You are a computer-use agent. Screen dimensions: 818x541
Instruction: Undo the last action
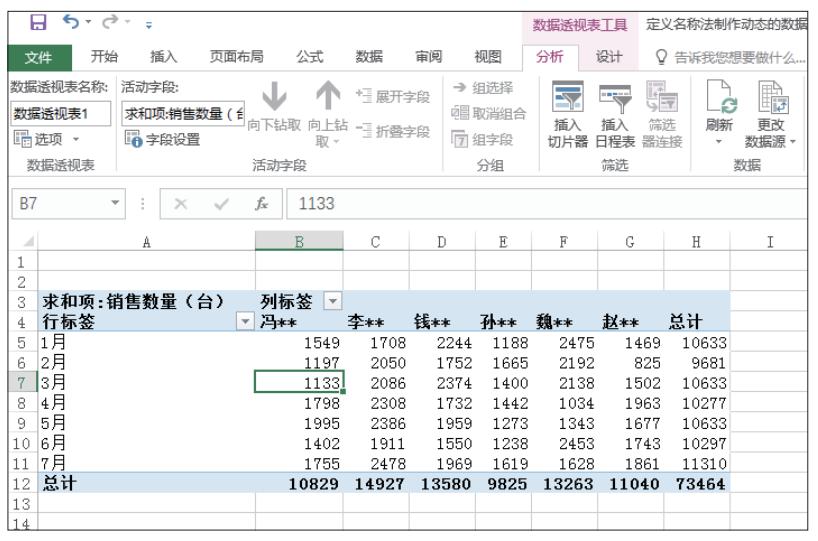click(x=70, y=22)
